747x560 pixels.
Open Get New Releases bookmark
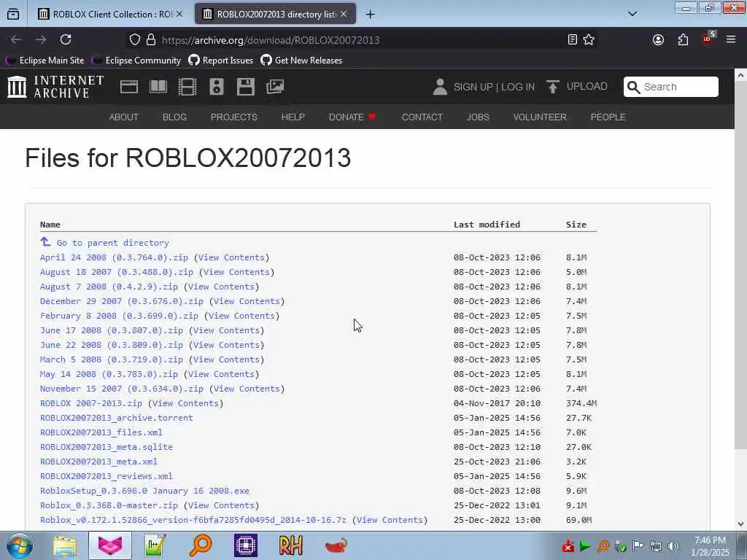[x=301, y=61]
